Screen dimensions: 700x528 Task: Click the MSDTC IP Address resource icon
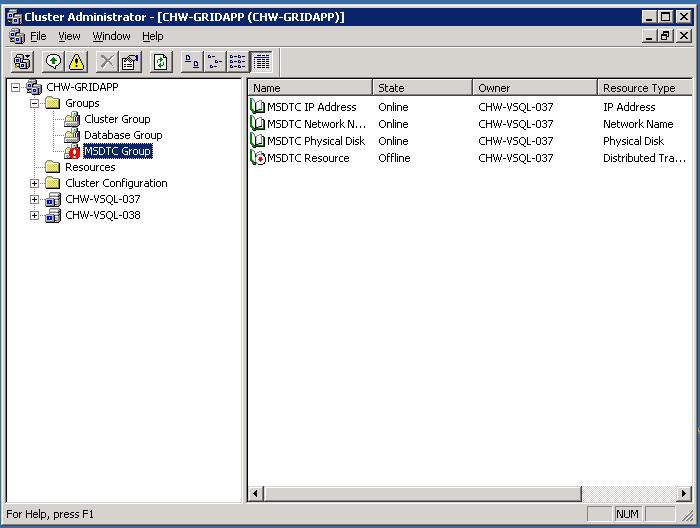258,107
